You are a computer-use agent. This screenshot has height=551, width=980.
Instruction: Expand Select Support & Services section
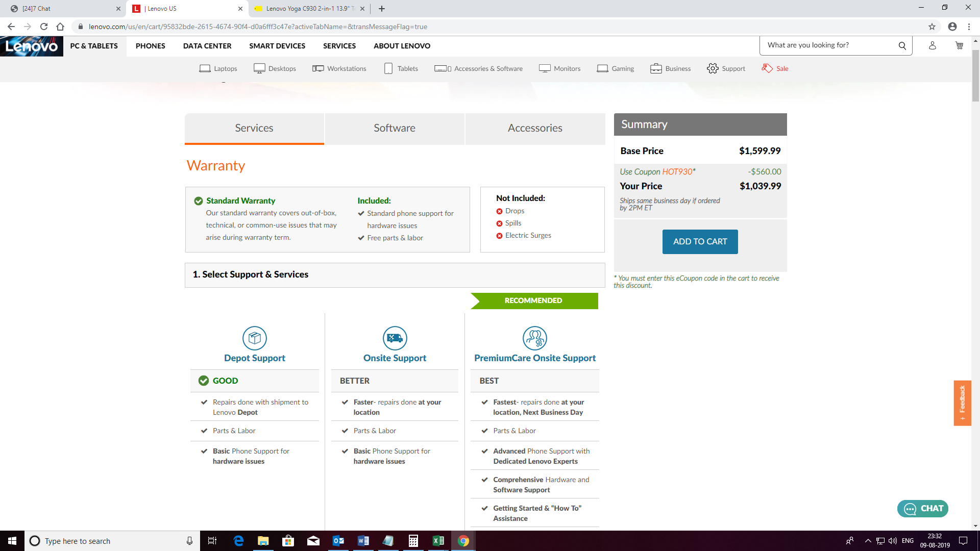[395, 274]
